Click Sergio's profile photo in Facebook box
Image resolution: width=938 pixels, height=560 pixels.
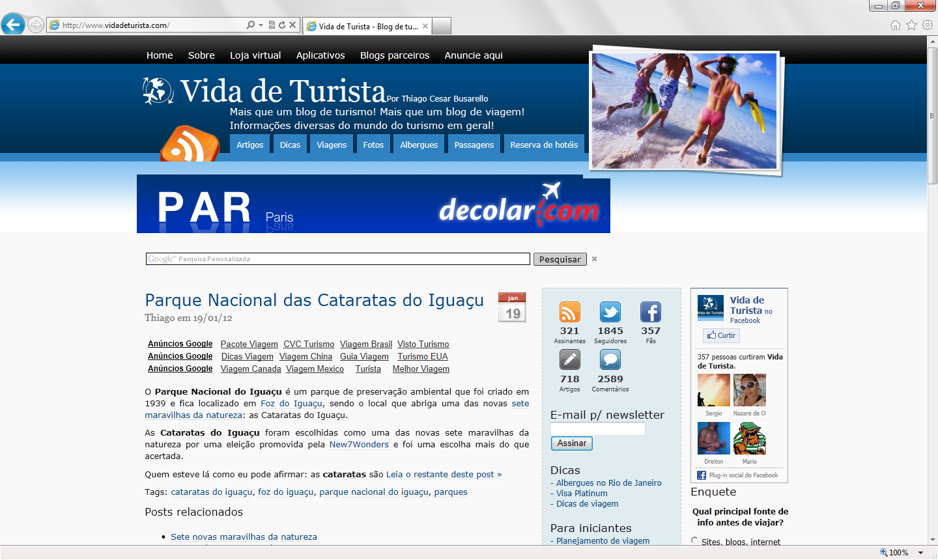714,390
